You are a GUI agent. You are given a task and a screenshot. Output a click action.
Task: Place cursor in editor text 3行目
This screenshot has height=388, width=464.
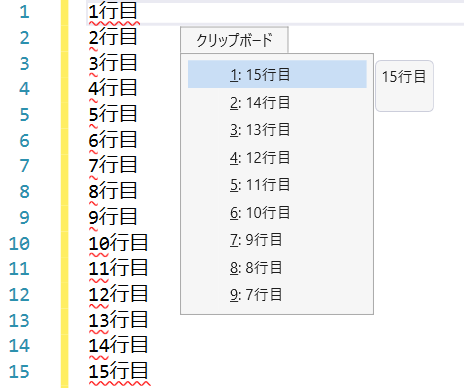pos(113,63)
